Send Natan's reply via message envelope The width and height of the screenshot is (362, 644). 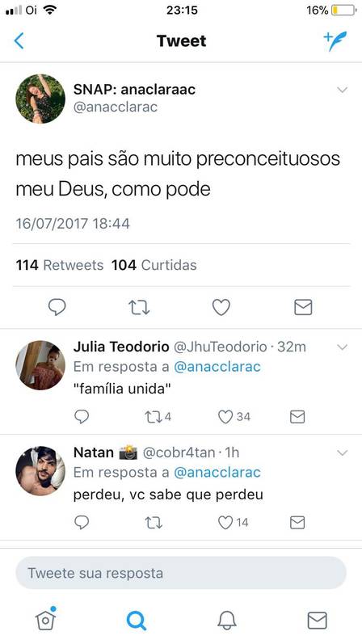(297, 523)
